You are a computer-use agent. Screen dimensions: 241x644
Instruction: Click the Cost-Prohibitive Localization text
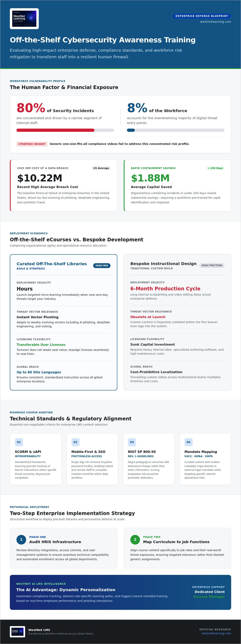(156, 372)
